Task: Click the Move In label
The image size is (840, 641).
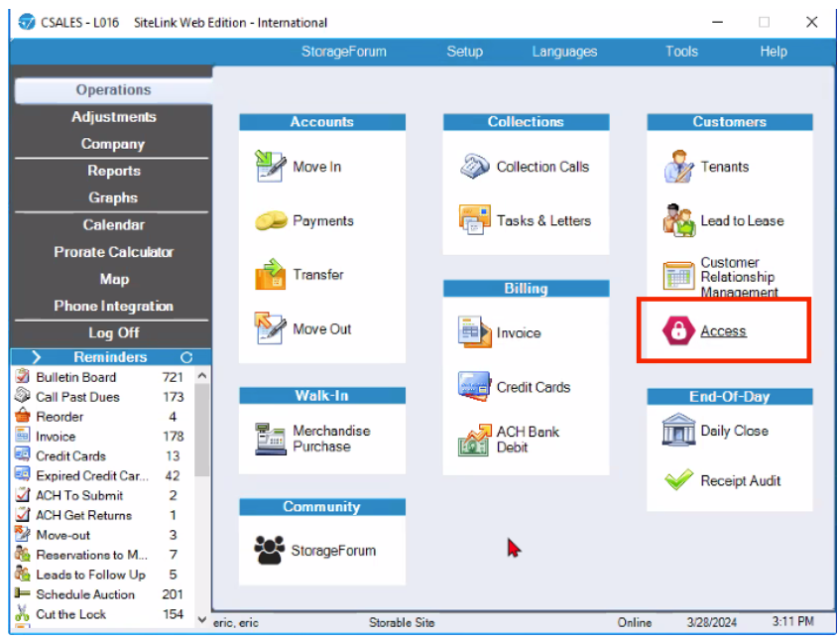Action: pyautogui.click(x=316, y=167)
